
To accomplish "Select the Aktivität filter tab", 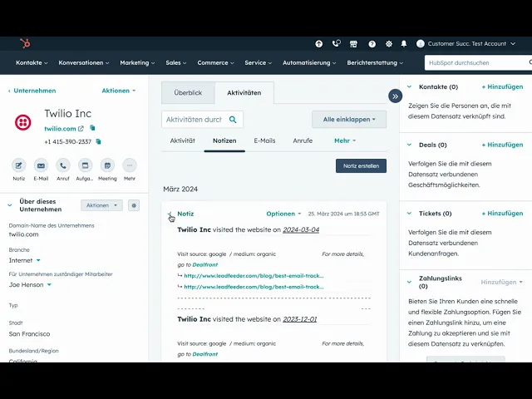I will [183, 140].
